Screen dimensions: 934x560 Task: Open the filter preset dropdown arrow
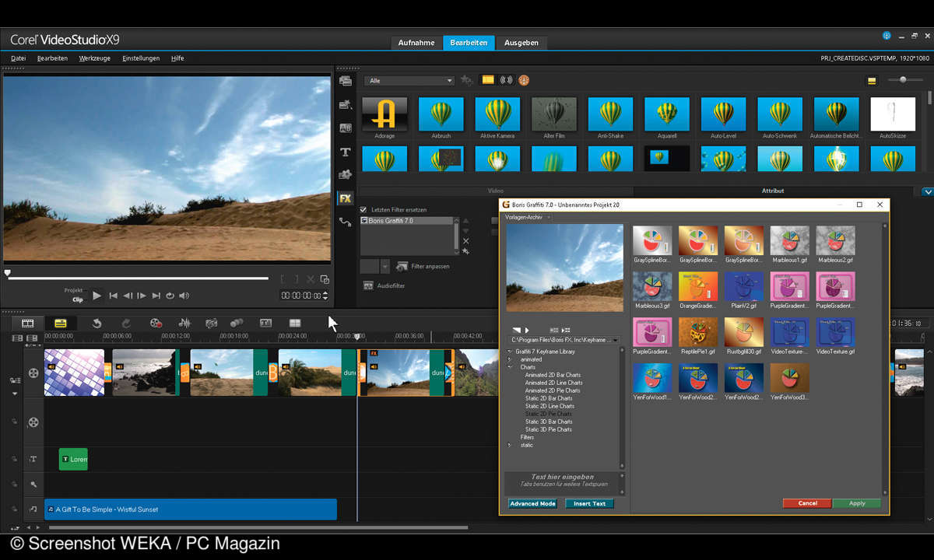coord(385,266)
